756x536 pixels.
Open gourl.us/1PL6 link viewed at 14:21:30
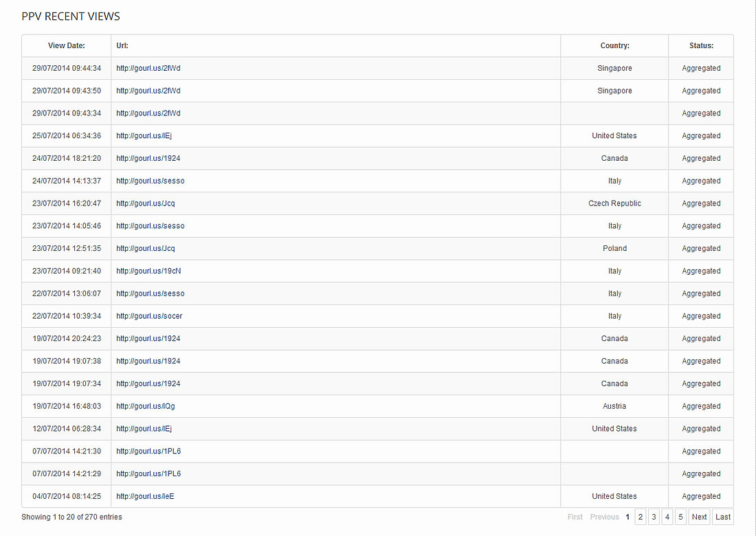point(148,451)
